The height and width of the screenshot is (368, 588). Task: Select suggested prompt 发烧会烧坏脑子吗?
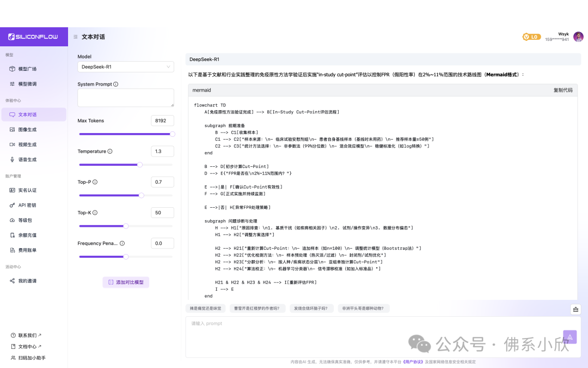pos(311,308)
